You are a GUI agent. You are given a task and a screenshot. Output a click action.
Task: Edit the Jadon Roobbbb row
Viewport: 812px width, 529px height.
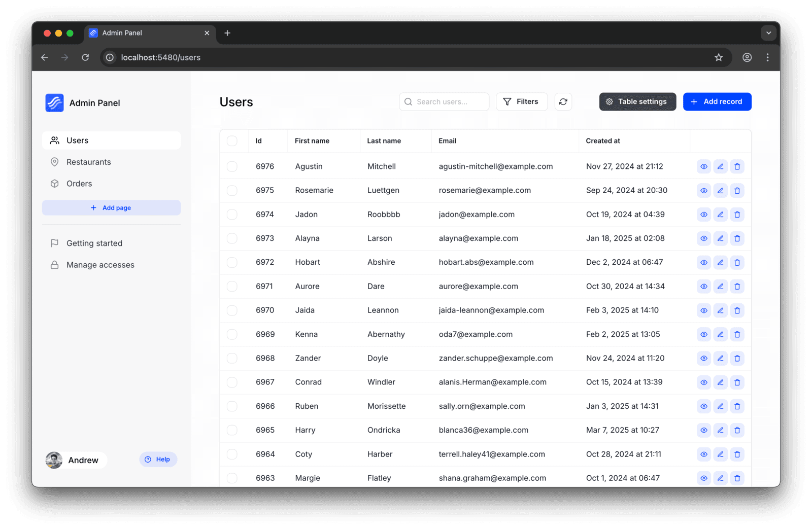pyautogui.click(x=720, y=215)
